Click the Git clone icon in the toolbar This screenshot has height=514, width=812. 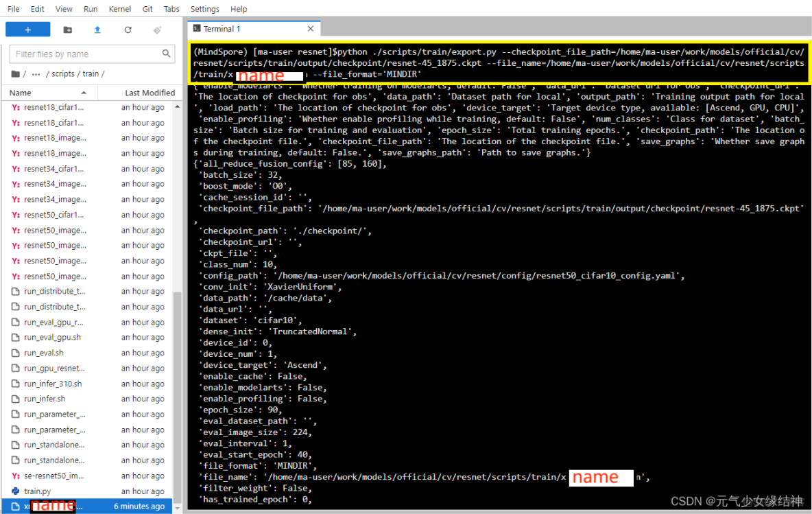156,29
